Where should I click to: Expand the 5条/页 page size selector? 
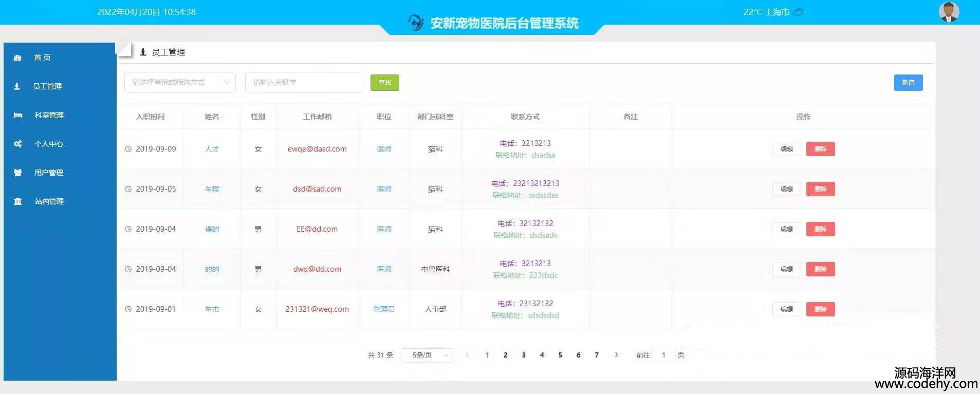tap(427, 355)
